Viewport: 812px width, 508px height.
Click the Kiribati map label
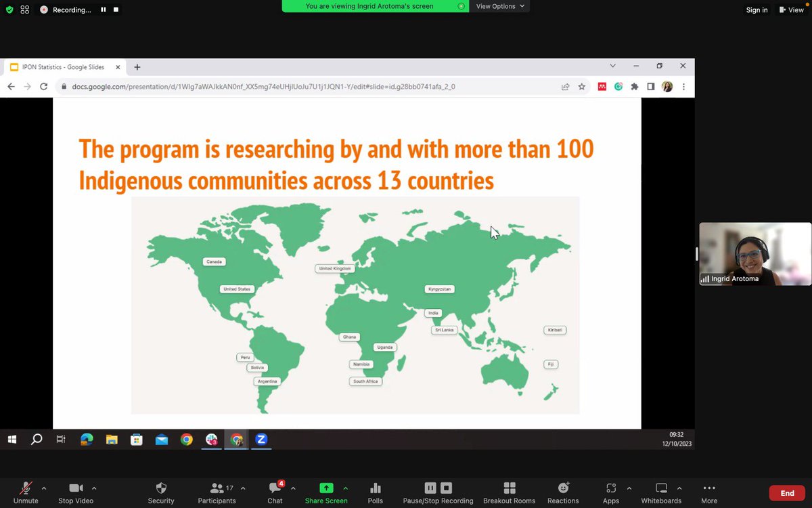click(555, 330)
